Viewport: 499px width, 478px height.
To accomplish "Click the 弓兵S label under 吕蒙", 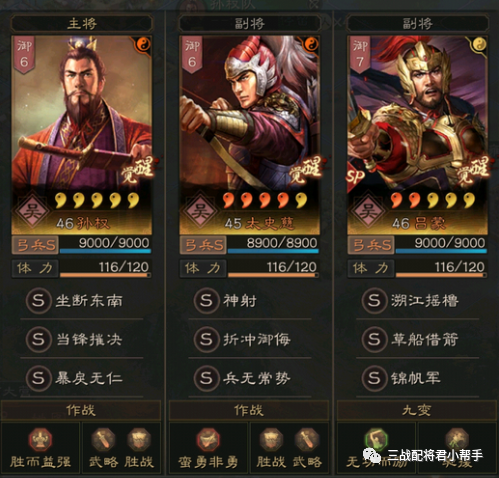I will 371,245.
